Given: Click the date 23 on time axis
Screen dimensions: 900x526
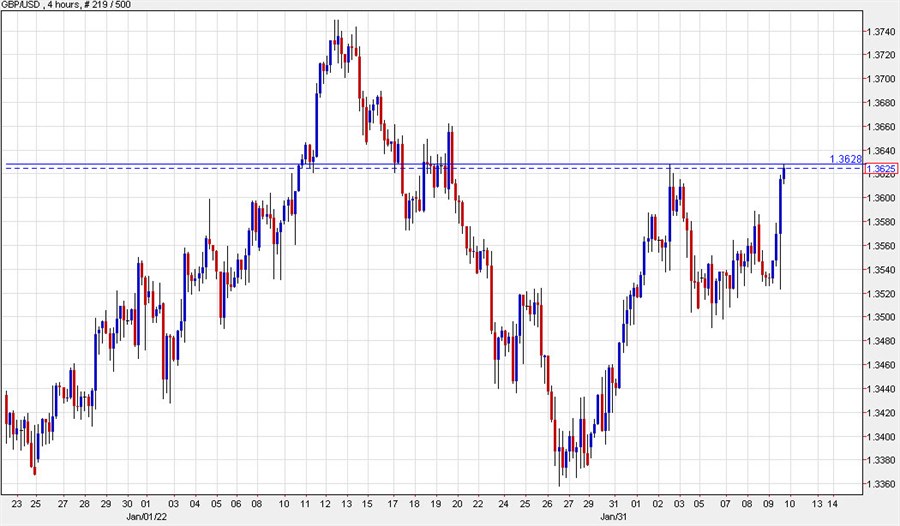Looking at the screenshot, I should (x=17, y=504).
